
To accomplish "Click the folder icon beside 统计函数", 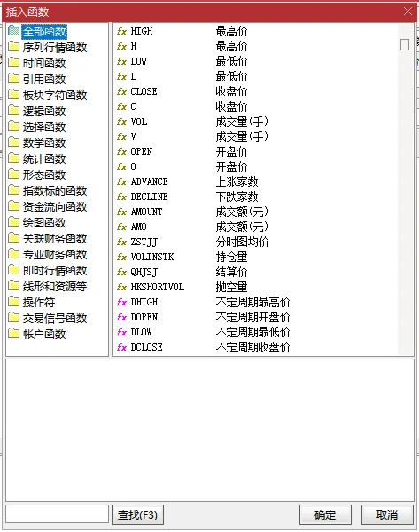I will 13,158.
